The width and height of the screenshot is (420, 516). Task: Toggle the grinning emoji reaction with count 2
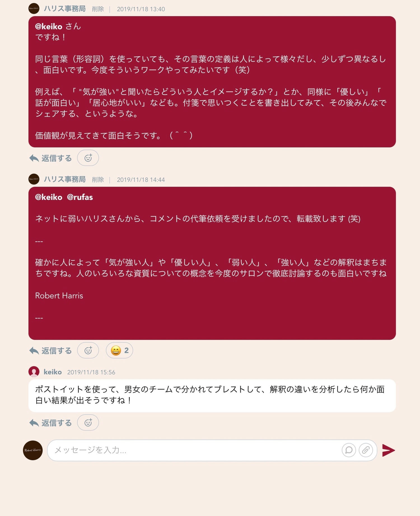click(119, 350)
